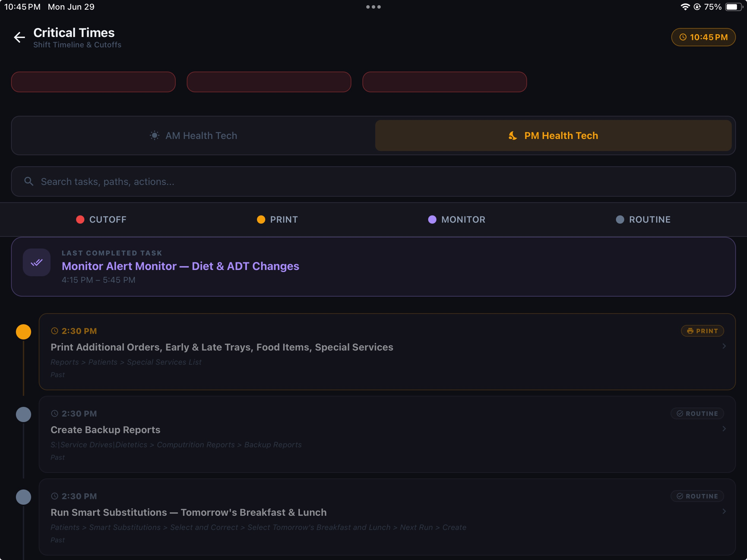Filter by the CUTOFF category
Image resolution: width=747 pixels, height=560 pixels.
(x=101, y=219)
